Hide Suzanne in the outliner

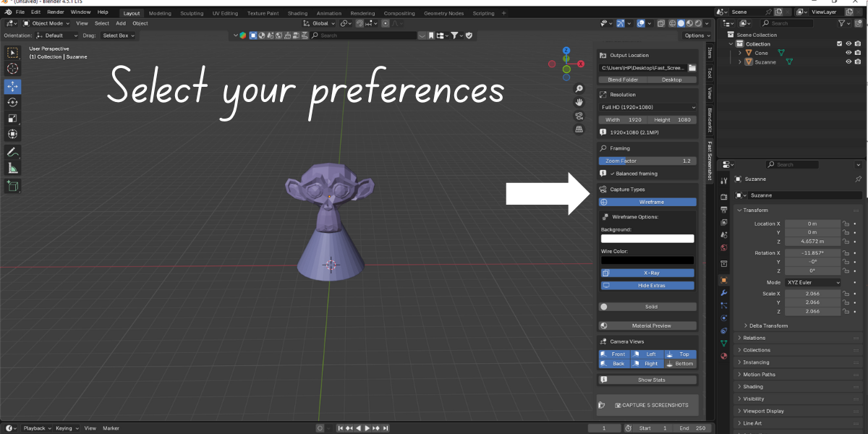click(x=848, y=61)
